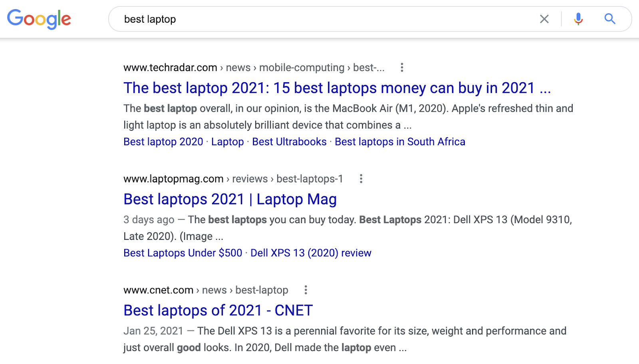
Task: Open 'The best laptop 2021' TechRadar result
Action: 337,88
